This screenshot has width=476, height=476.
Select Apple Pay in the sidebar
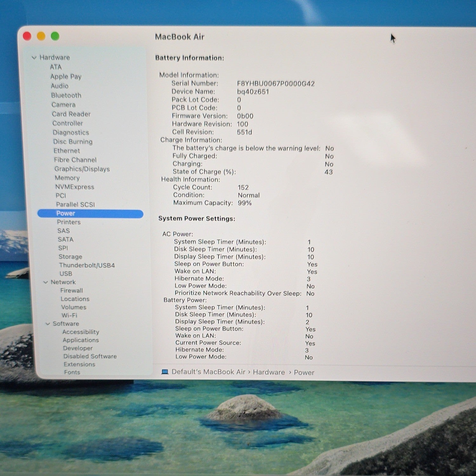tap(66, 76)
